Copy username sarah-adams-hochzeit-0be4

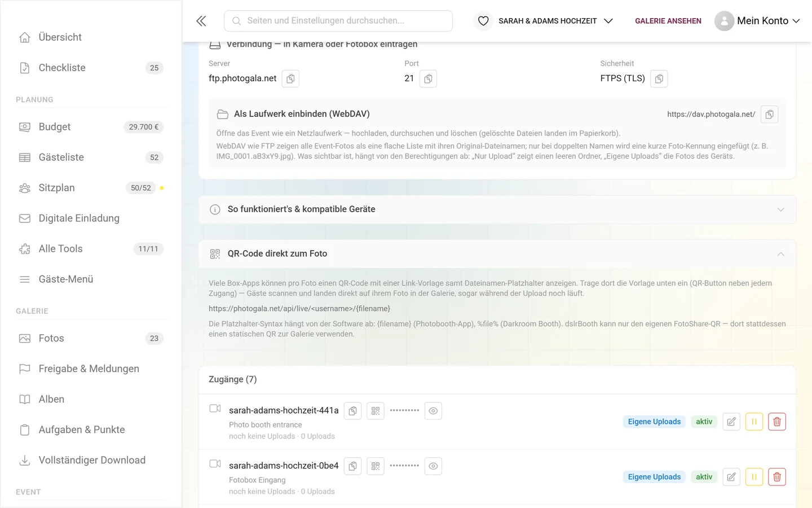[x=352, y=466]
